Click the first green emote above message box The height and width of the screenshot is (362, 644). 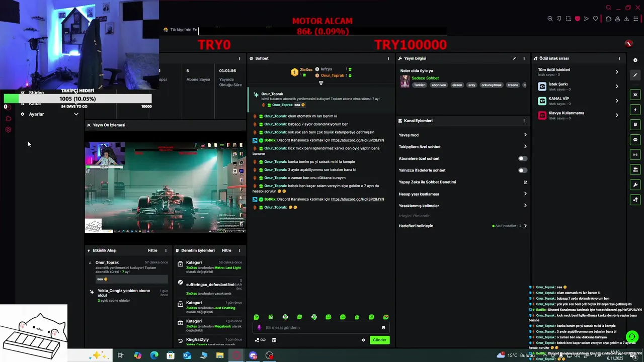tap(256, 317)
